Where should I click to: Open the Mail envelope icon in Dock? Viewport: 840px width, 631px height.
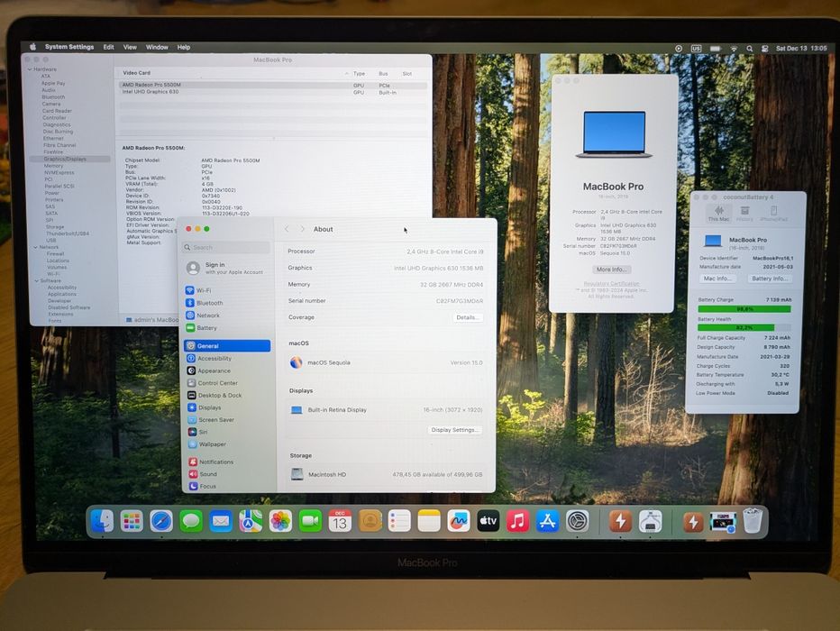[220, 521]
